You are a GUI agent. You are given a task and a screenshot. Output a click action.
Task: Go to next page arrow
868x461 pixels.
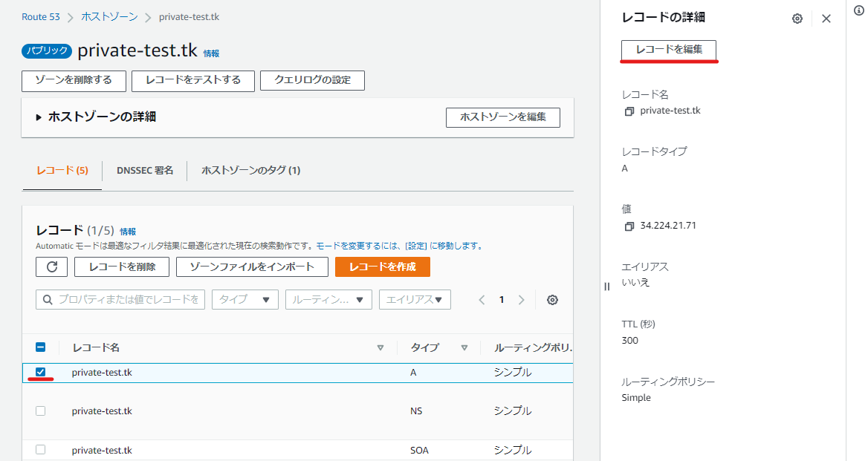coord(521,300)
